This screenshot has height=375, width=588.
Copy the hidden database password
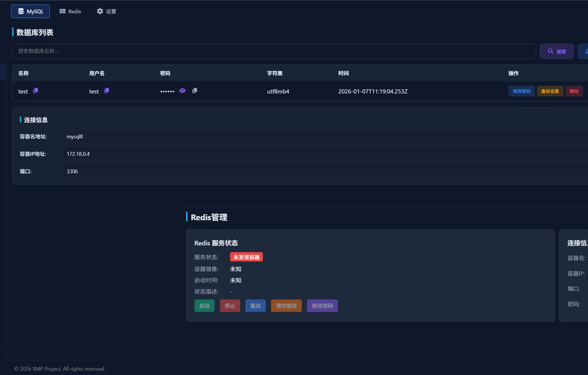195,91
